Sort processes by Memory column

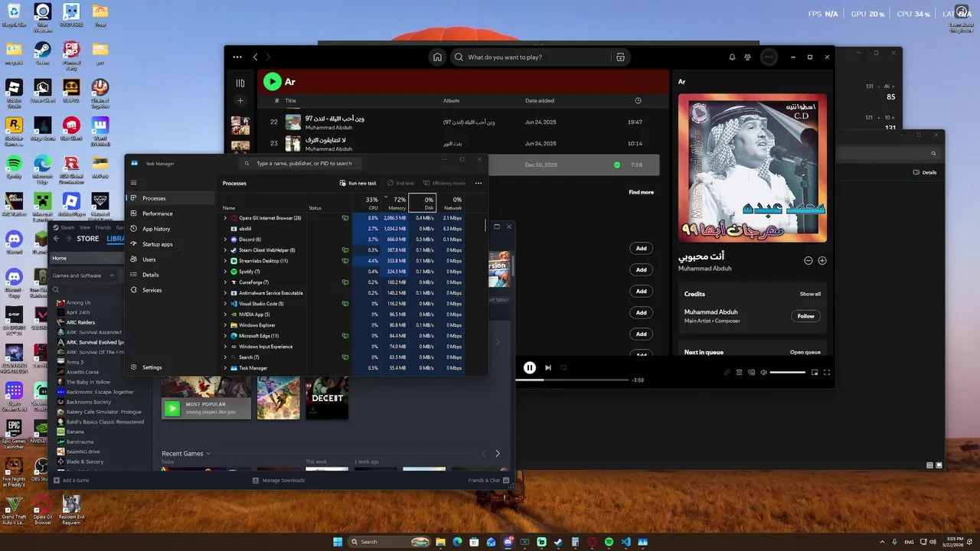(x=395, y=203)
